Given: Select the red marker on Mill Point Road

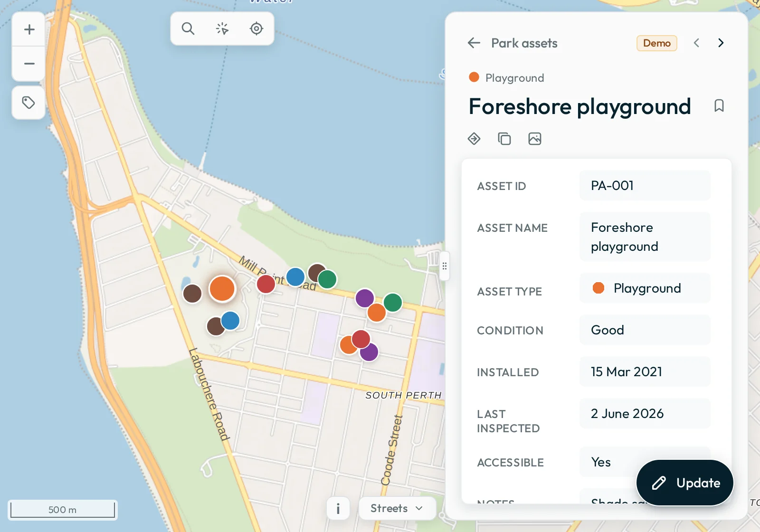Looking at the screenshot, I should pyautogui.click(x=266, y=284).
